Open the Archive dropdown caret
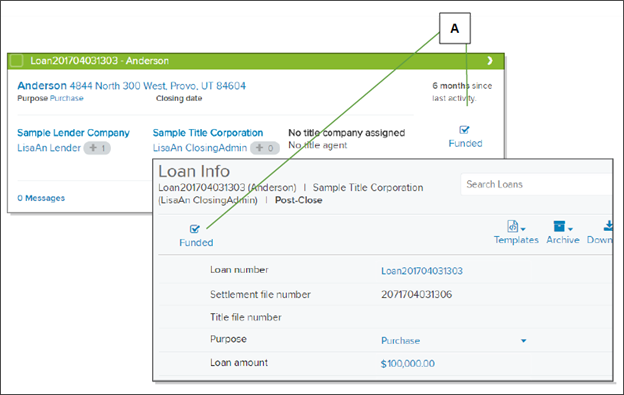The image size is (624, 395). click(570, 229)
